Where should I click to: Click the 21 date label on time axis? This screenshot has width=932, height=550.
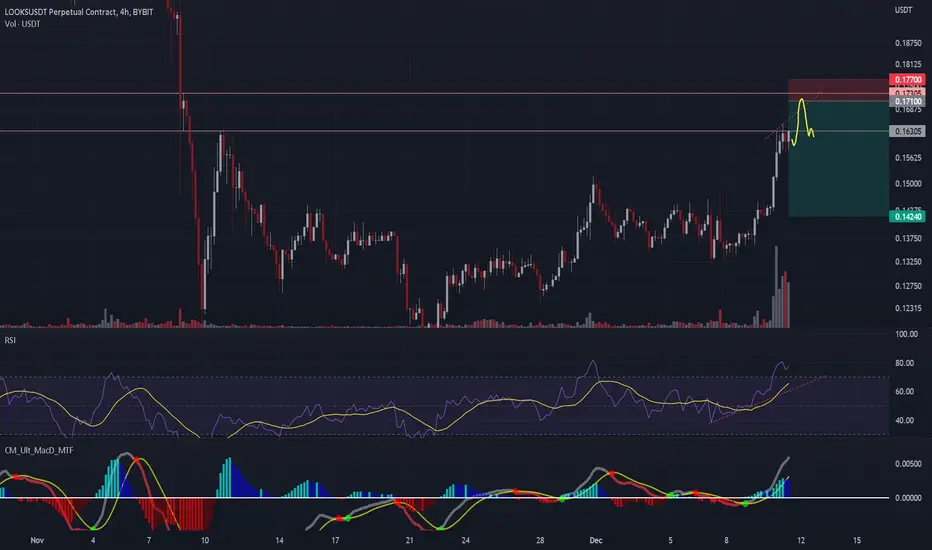410,540
